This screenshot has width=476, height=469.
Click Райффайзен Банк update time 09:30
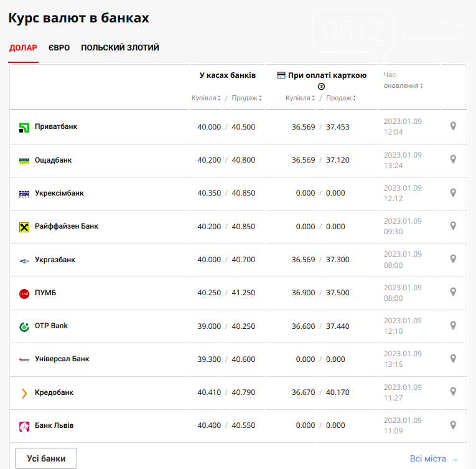[x=393, y=232]
